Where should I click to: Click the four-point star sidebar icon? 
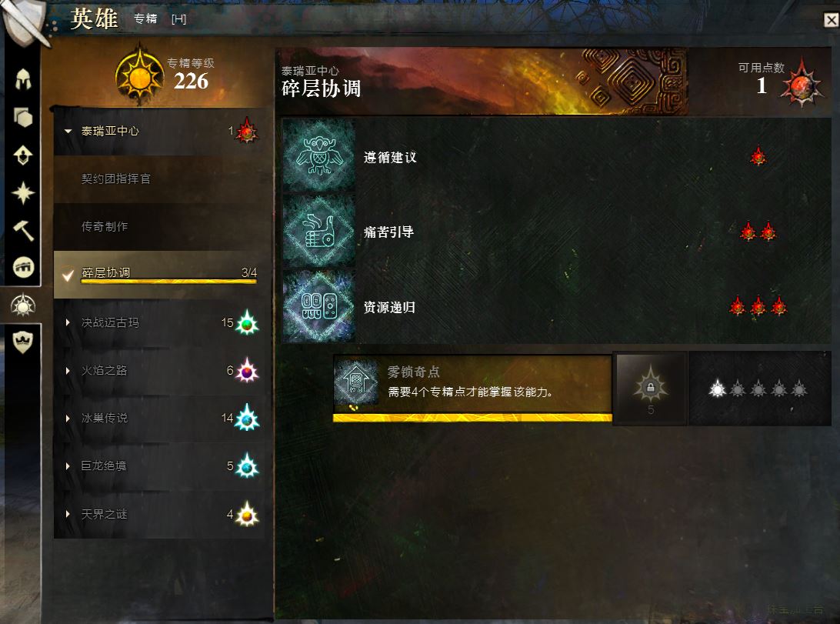coord(22,193)
